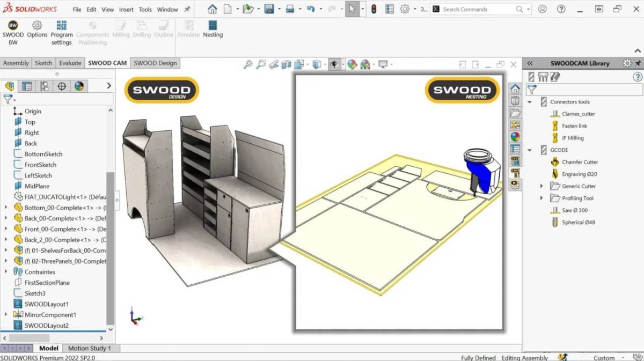Click the Zoom to Area icon
644x361 pixels.
coord(261,64)
